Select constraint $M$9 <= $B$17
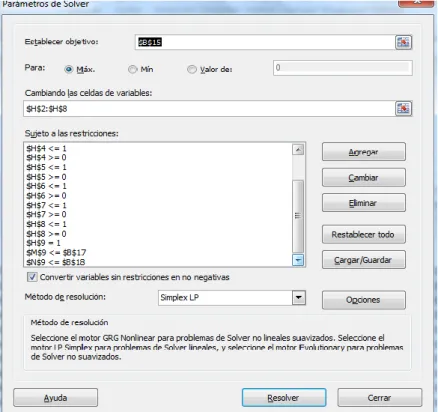Viewport: 438px width, 412px height. click(56, 253)
